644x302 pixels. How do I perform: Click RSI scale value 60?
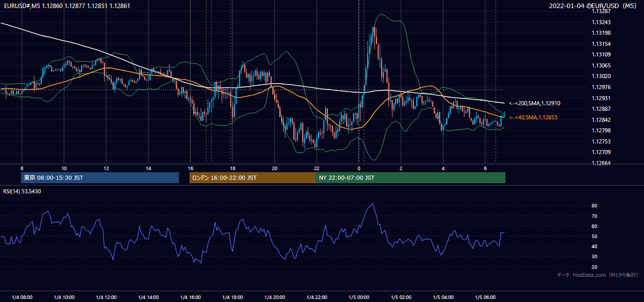click(x=594, y=226)
